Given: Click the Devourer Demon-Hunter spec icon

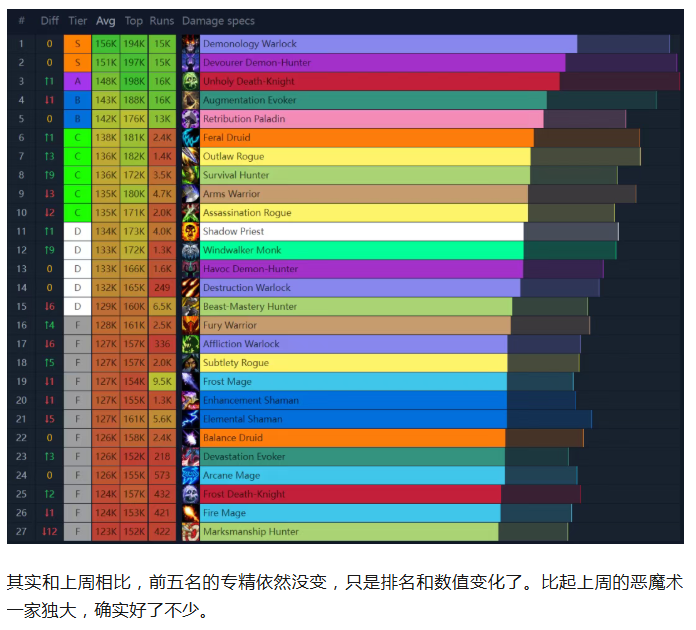Looking at the screenshot, I should (190, 63).
